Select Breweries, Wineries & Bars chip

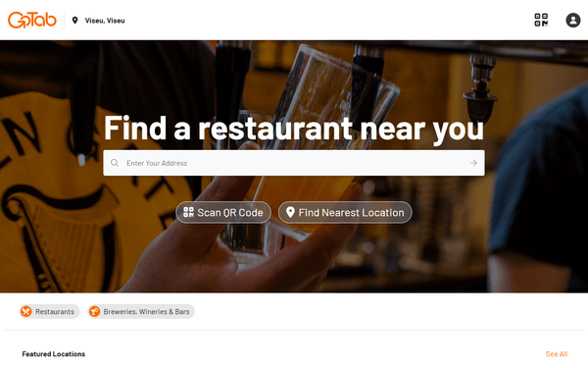tap(141, 311)
